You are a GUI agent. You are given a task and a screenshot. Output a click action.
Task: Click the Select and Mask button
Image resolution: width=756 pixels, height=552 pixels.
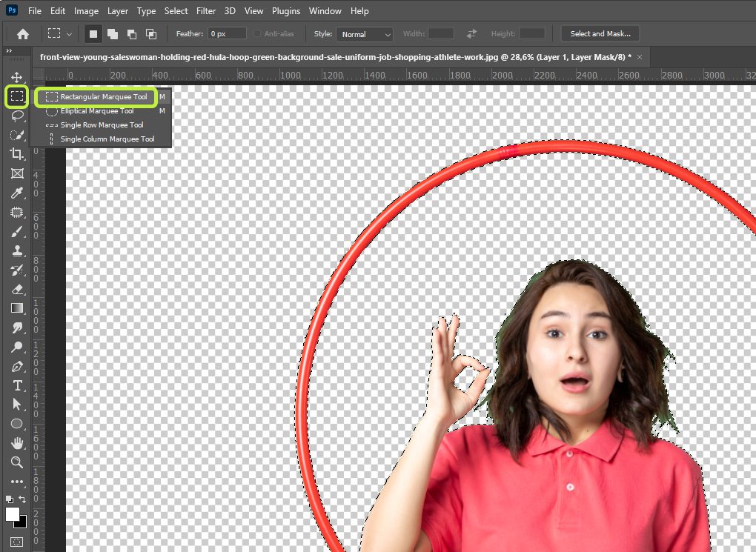600,34
